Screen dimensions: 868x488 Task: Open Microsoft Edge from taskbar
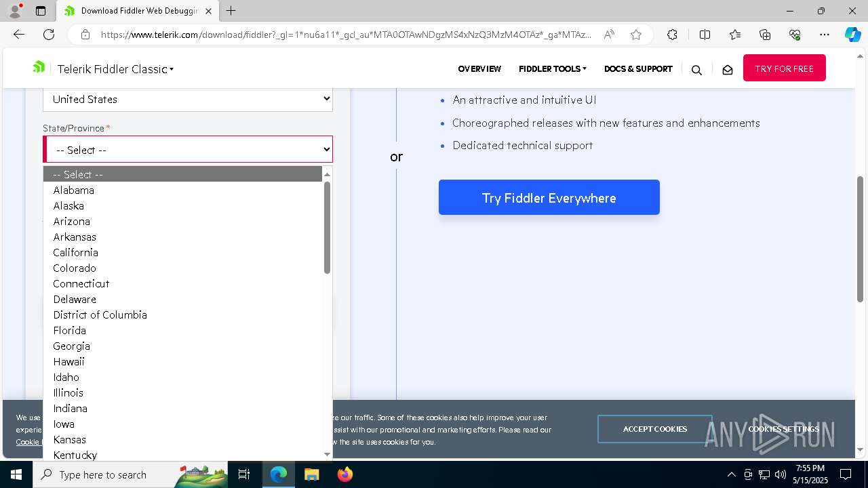pos(279,474)
